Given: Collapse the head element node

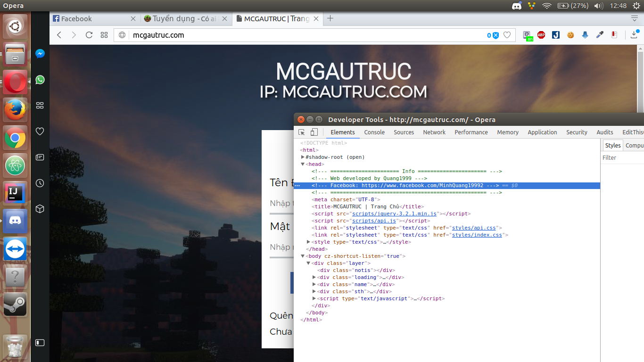Looking at the screenshot, I should click(303, 164).
